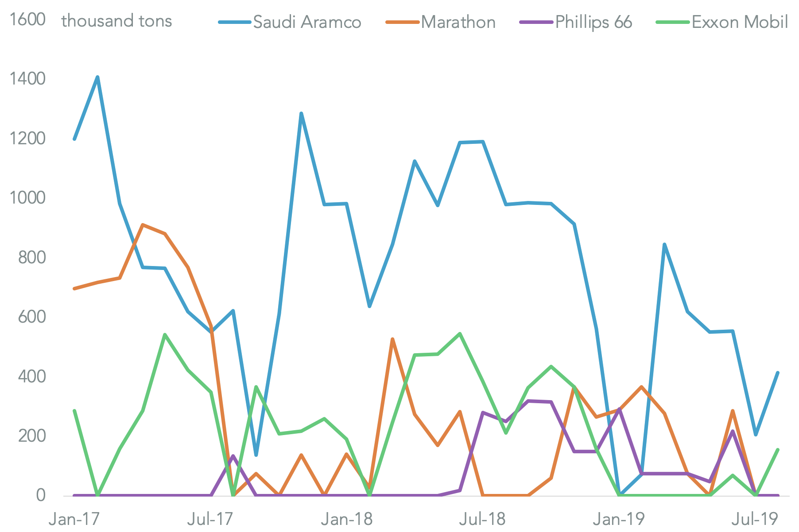Click the "thousand tons" unit label

point(116,21)
